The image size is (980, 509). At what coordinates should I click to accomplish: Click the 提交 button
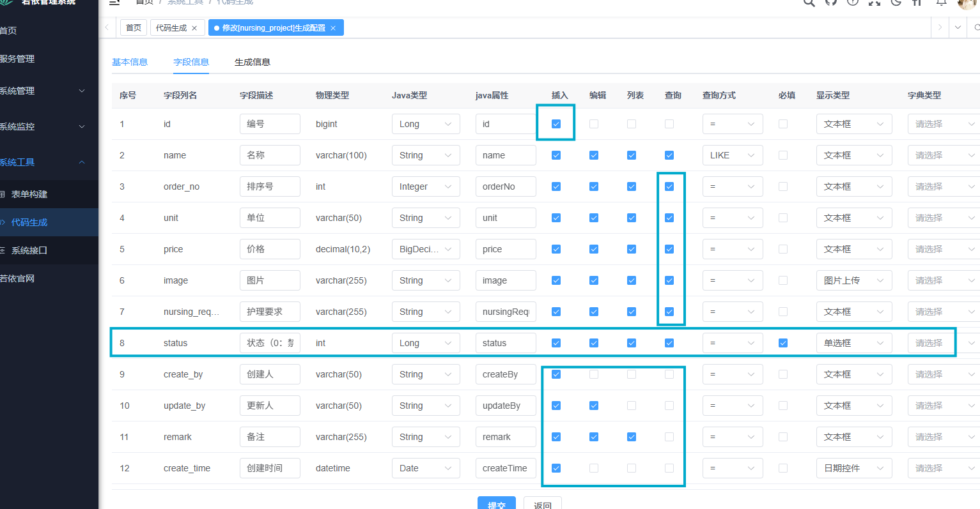[497, 503]
